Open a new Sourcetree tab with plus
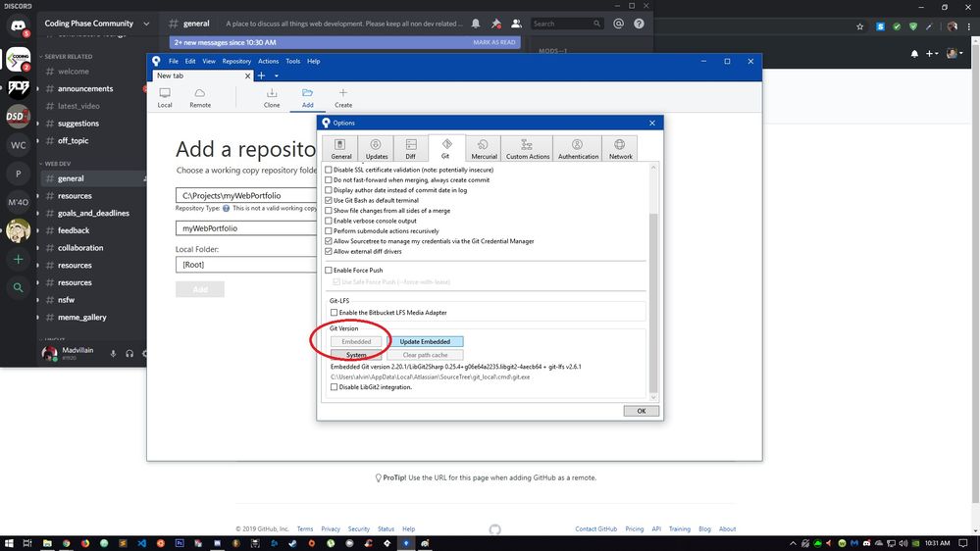Viewport: 980px width, 551px height. point(261,75)
